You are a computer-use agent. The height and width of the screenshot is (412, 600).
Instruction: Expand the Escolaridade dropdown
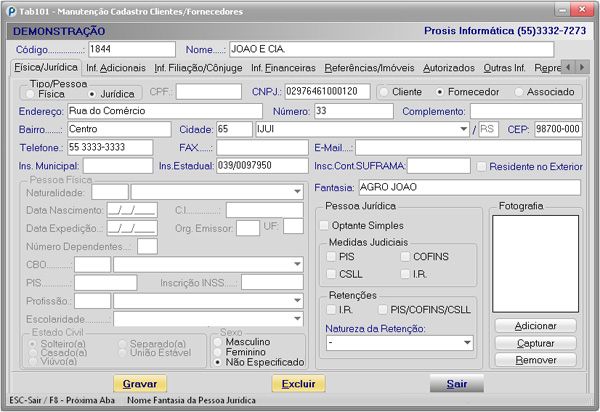(x=297, y=319)
